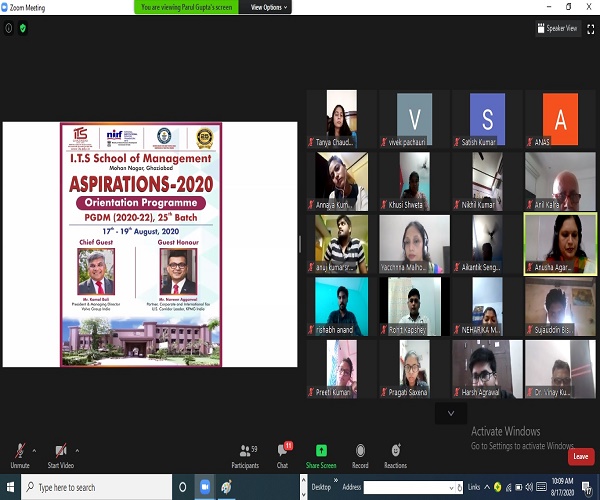Open the clock showing 10:09 AM
The height and width of the screenshot is (500, 600).
(x=562, y=487)
